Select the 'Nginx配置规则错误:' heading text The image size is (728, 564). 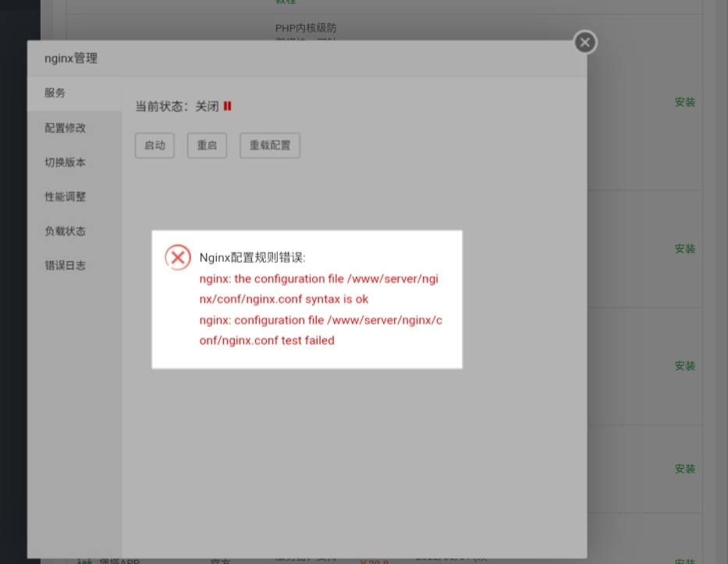[x=253, y=257]
